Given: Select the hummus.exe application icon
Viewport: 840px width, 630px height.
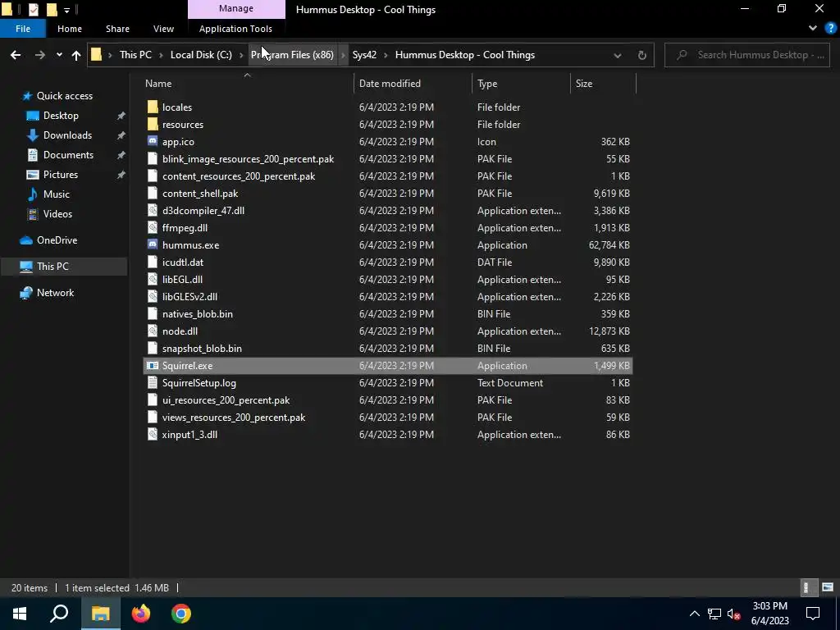Looking at the screenshot, I should (x=153, y=244).
